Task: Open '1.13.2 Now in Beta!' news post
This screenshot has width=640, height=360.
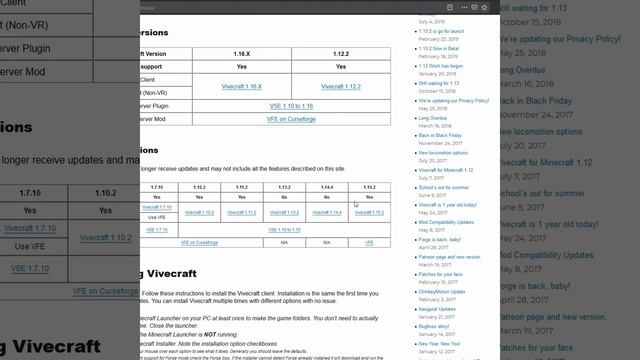Action: tap(439, 49)
